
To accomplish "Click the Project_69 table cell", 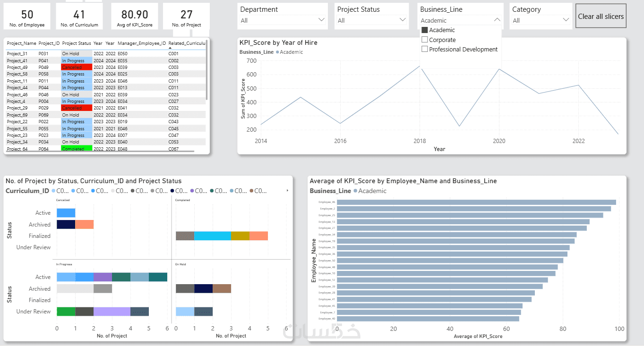I will pyautogui.click(x=17, y=115).
